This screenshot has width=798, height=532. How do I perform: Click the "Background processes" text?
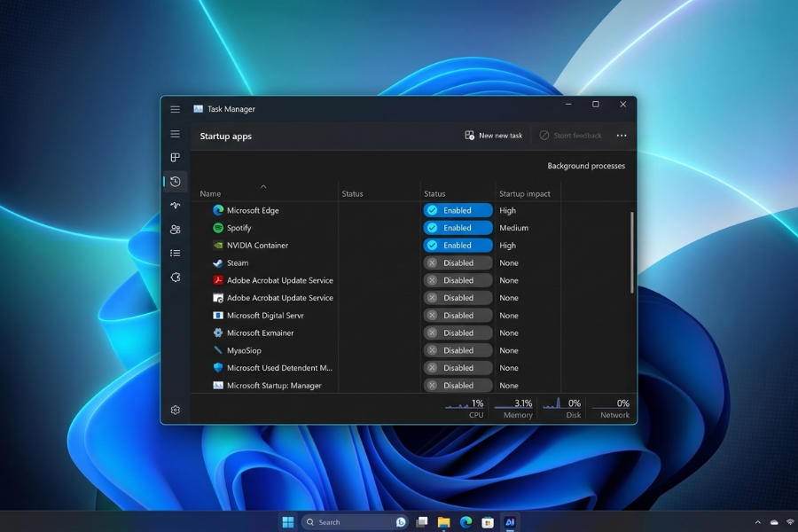586,166
